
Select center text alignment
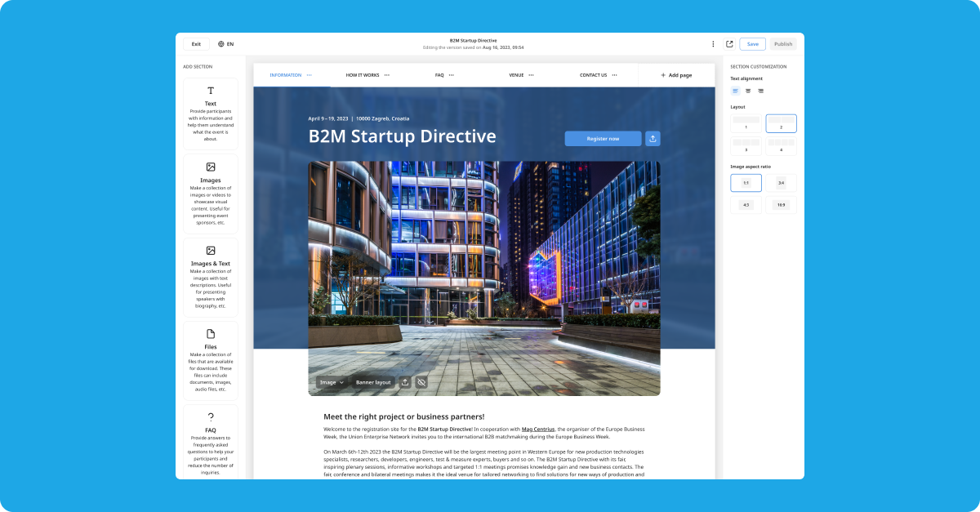click(x=747, y=91)
